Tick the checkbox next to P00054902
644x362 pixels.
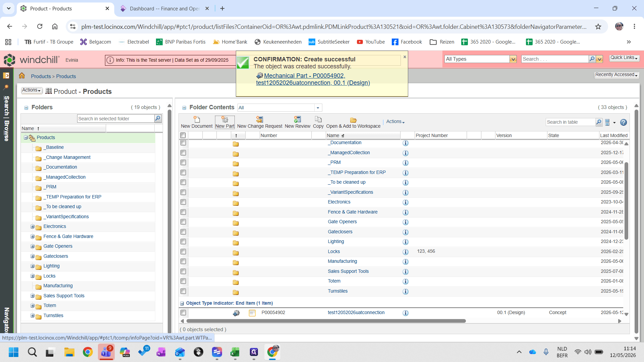(x=183, y=313)
